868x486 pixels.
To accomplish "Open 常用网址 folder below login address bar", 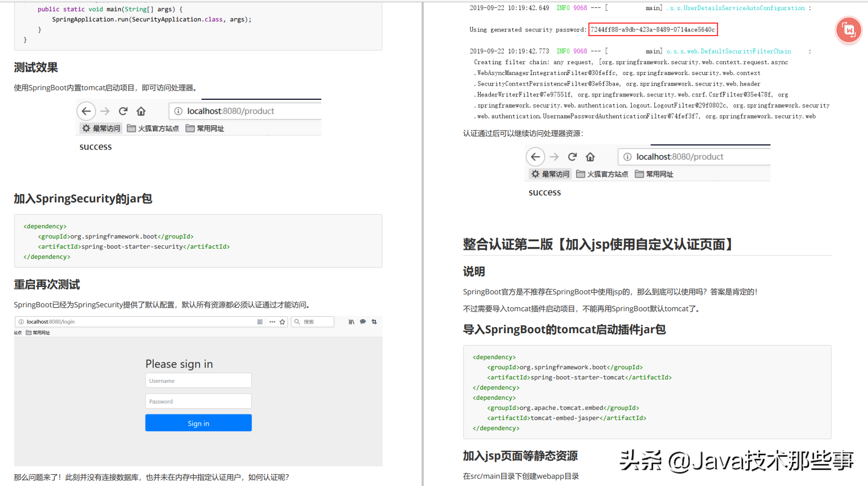I will [x=38, y=333].
